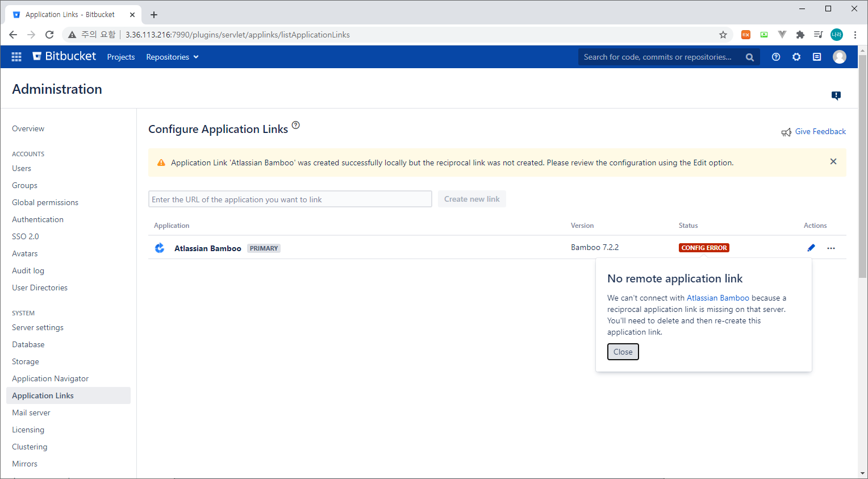Click the Atlassian Bamboo application icon
Viewport: 868px width, 479px height.
pos(160,248)
